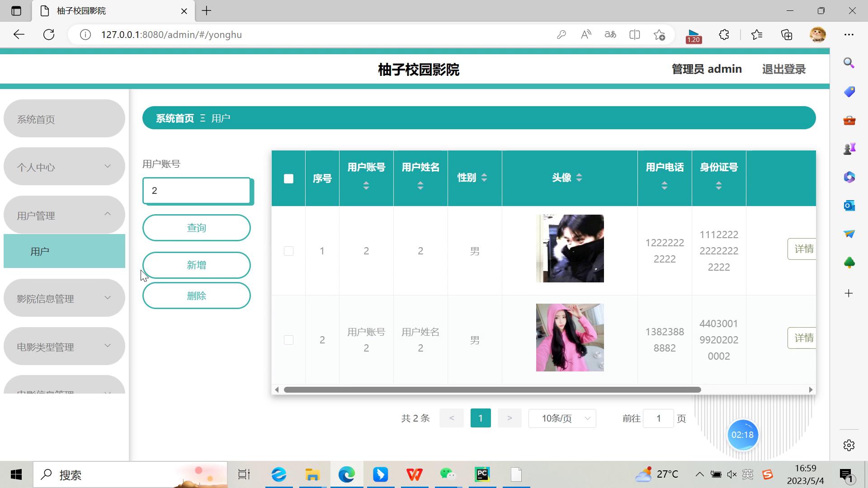Open the first user's avatar thumbnail
The width and height of the screenshot is (868, 488).
point(570,249)
